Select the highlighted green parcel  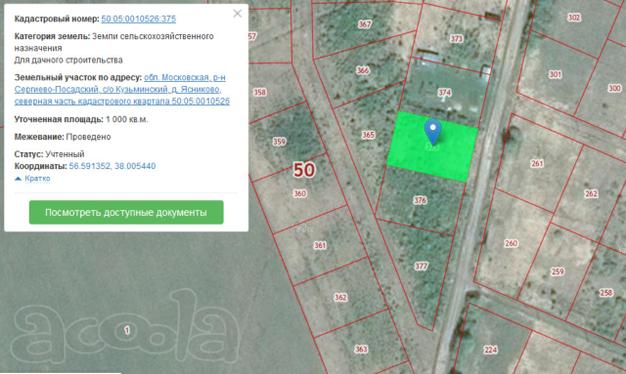click(432, 146)
